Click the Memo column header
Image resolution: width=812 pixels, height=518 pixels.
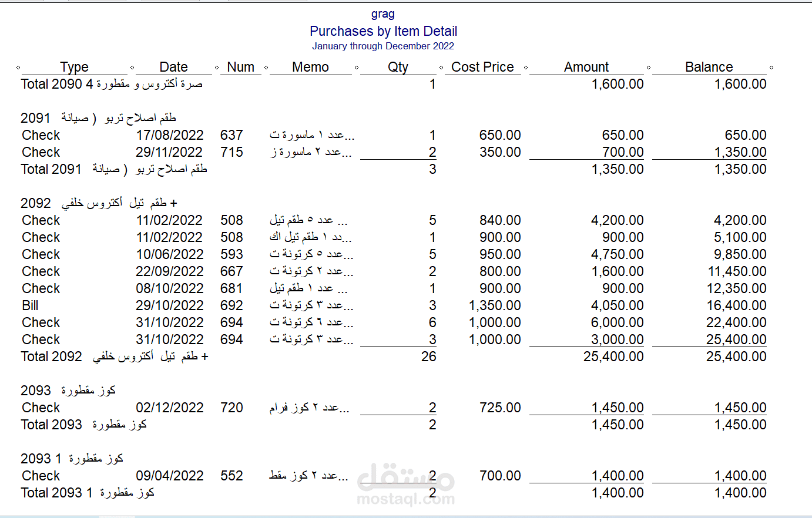[310, 67]
